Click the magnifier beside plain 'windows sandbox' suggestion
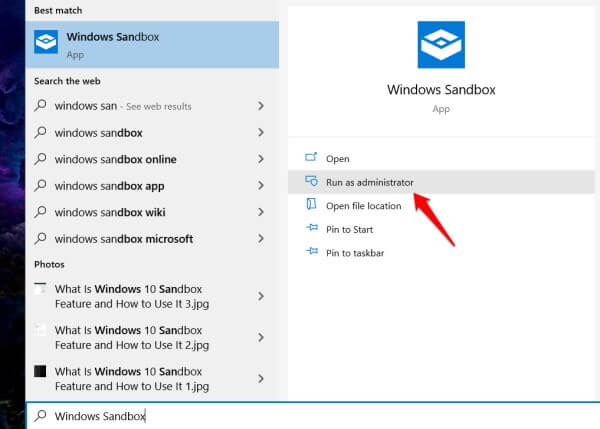The image size is (600, 429). (x=41, y=132)
